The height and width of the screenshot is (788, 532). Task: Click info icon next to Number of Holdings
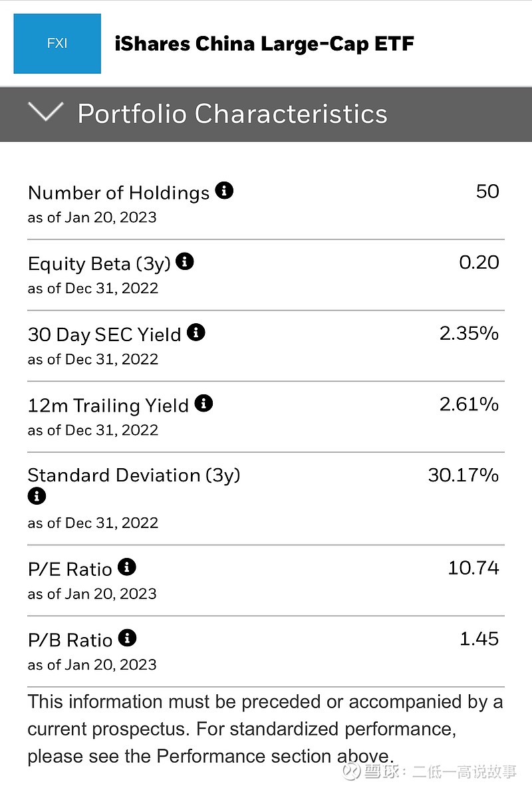point(225,192)
